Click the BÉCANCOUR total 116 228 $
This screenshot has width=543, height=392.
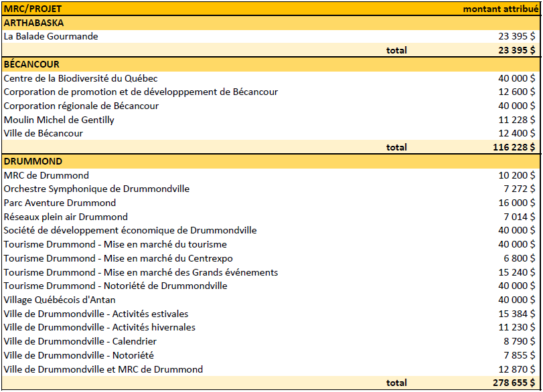click(x=514, y=147)
